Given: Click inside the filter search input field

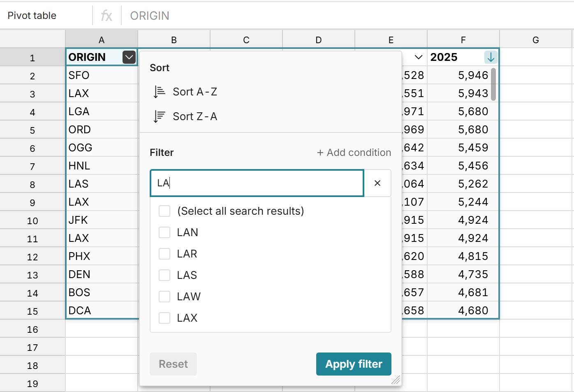Looking at the screenshot, I should pyautogui.click(x=255, y=183).
